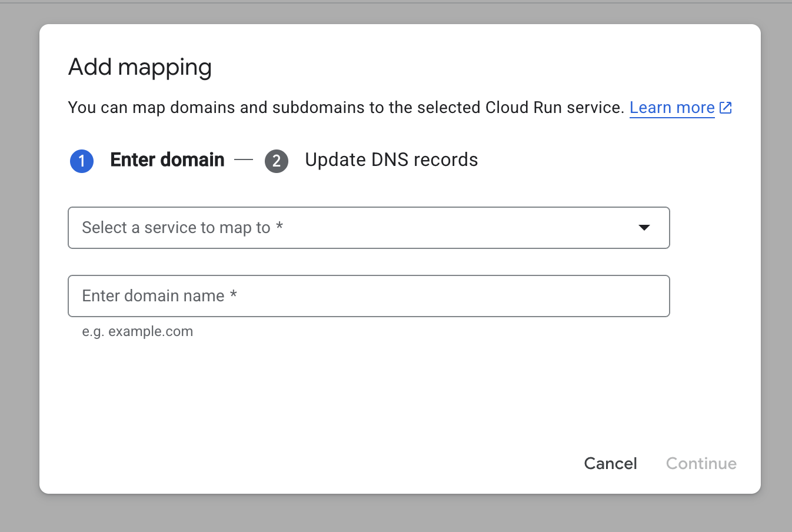Click the description text about Cloud Run service
Screen dimensions: 792x532
pyautogui.click(x=345, y=108)
